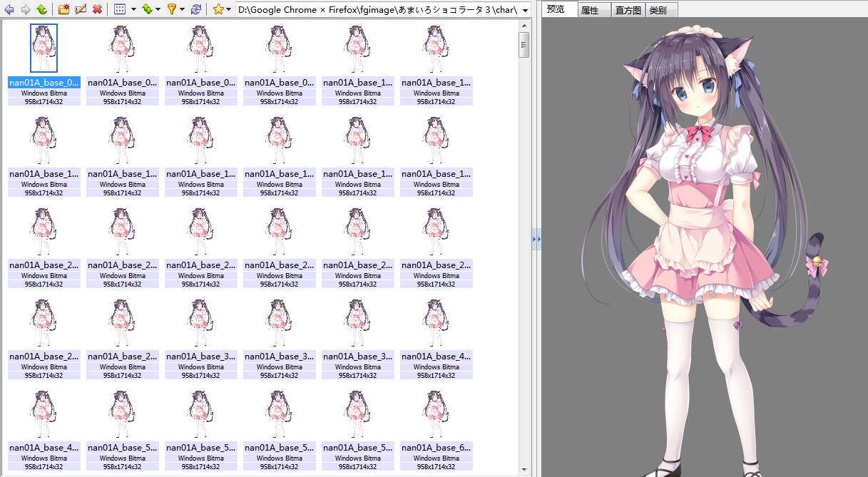Viewport: 868px width, 477px height.
Task: Click the vertical scrollbar up arrow
Action: pos(524,26)
